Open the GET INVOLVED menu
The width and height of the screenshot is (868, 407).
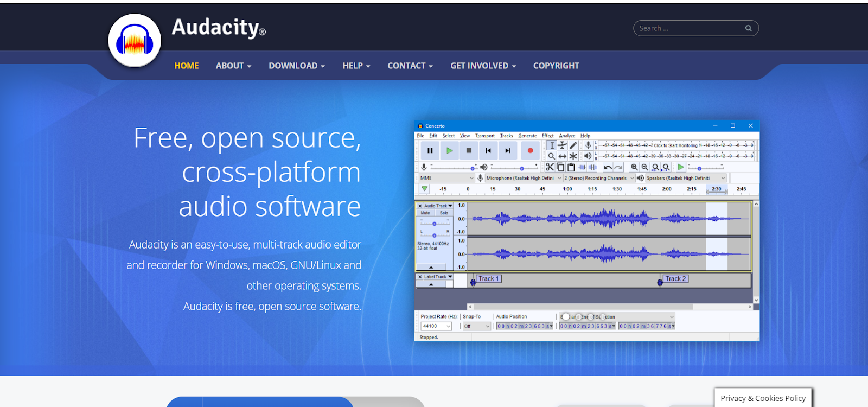483,66
